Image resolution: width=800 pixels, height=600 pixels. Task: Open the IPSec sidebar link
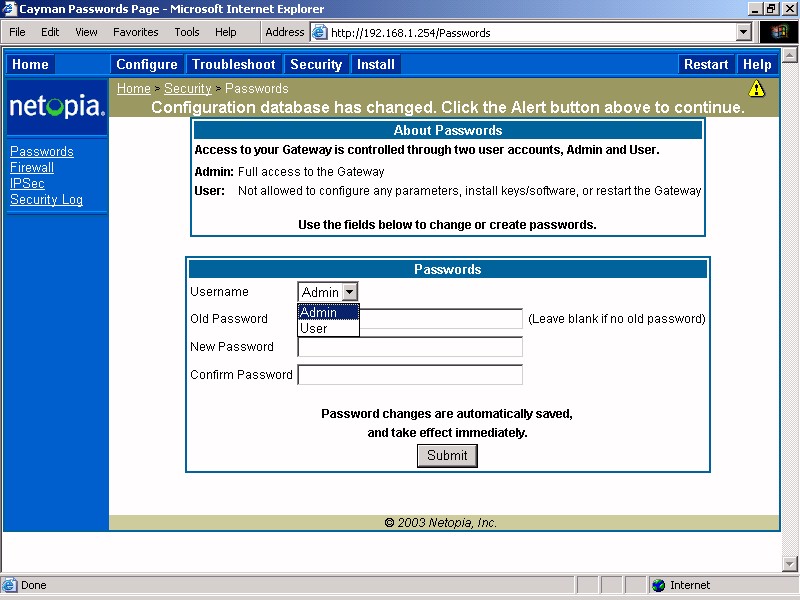27,183
